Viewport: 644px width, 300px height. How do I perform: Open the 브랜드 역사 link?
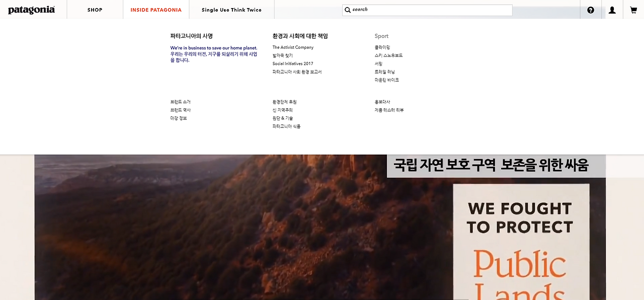click(x=180, y=110)
